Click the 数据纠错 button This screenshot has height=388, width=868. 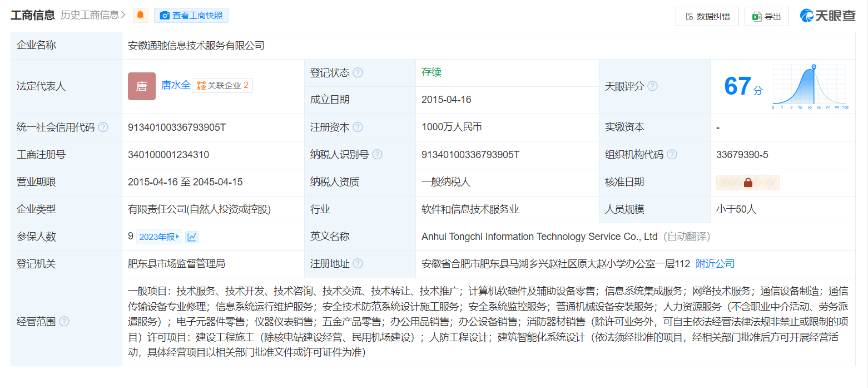click(x=707, y=16)
